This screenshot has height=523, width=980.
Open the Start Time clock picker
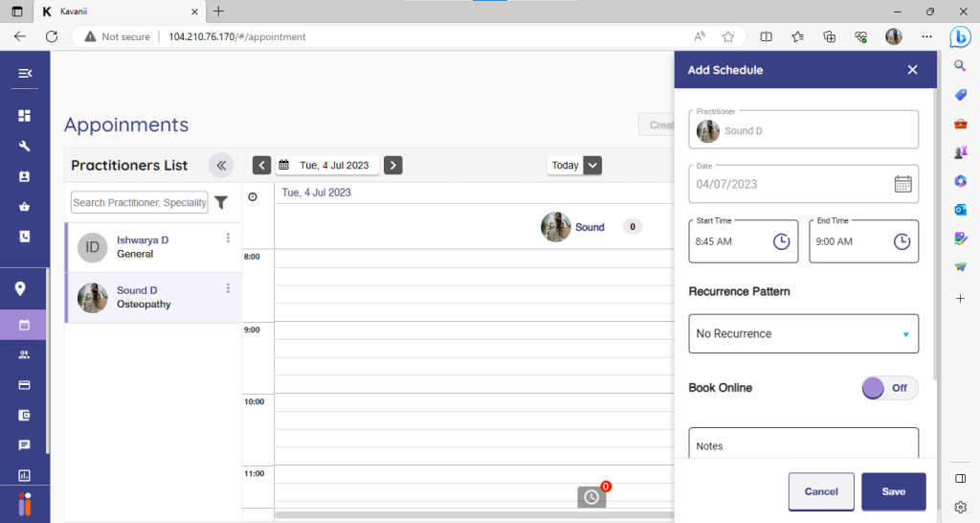click(x=781, y=241)
